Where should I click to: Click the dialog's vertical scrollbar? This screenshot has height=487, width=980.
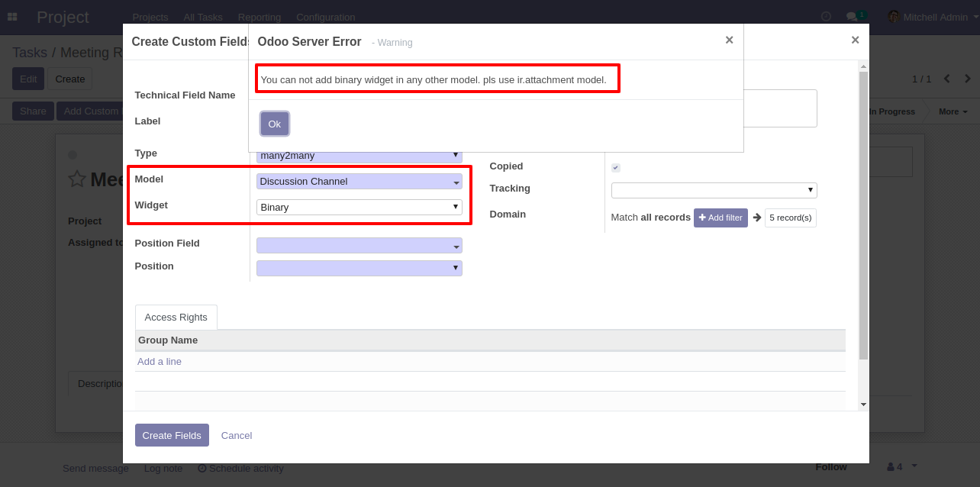tap(863, 214)
